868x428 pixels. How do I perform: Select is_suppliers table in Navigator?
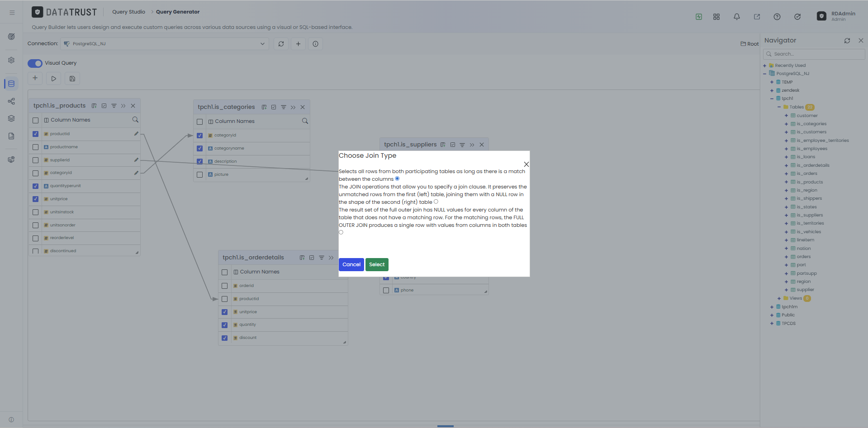pos(810,215)
